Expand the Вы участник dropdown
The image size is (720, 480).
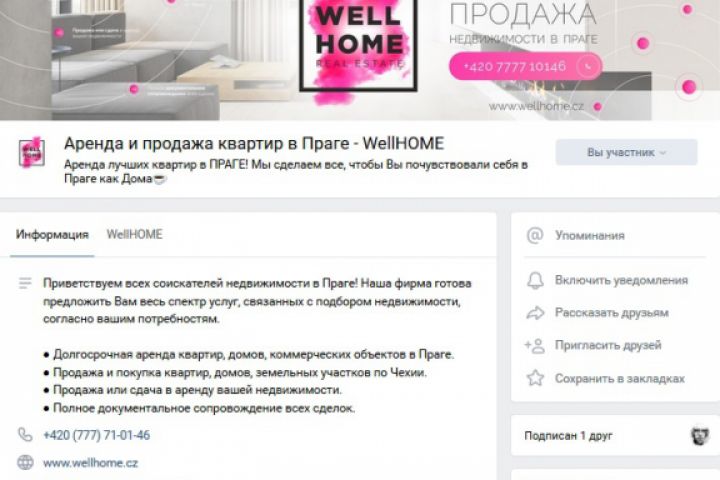pos(626,152)
